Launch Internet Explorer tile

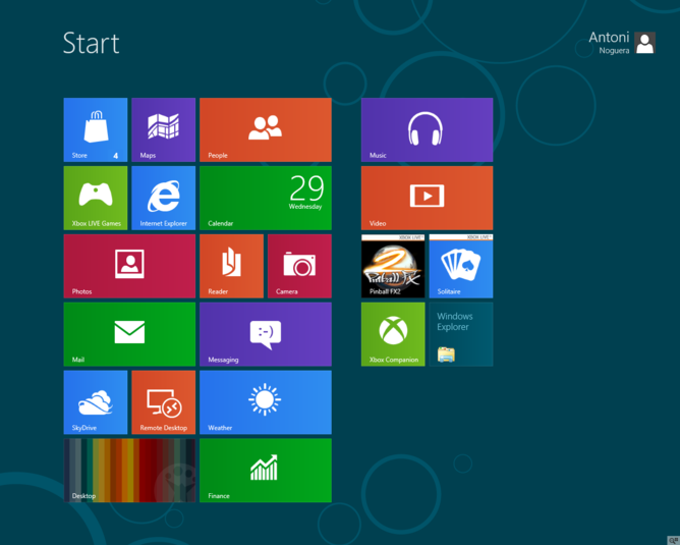(163, 198)
